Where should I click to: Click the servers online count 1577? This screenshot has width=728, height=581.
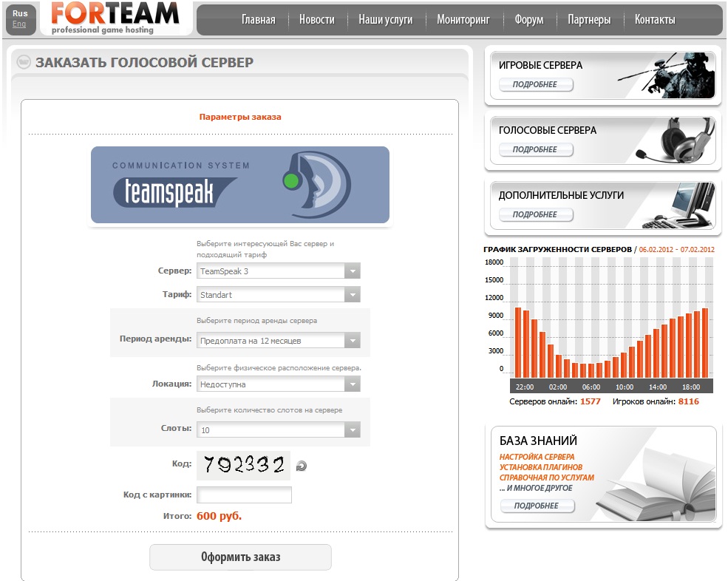tap(590, 401)
